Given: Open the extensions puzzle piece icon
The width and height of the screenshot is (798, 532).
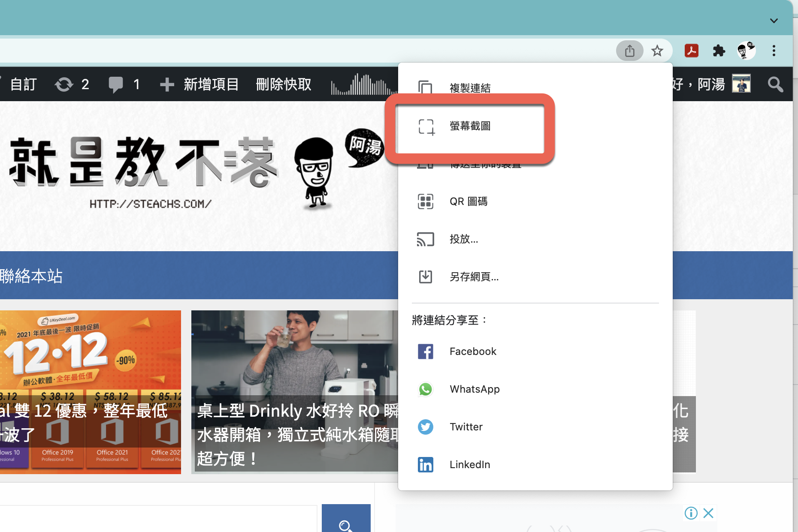Looking at the screenshot, I should click(x=719, y=51).
